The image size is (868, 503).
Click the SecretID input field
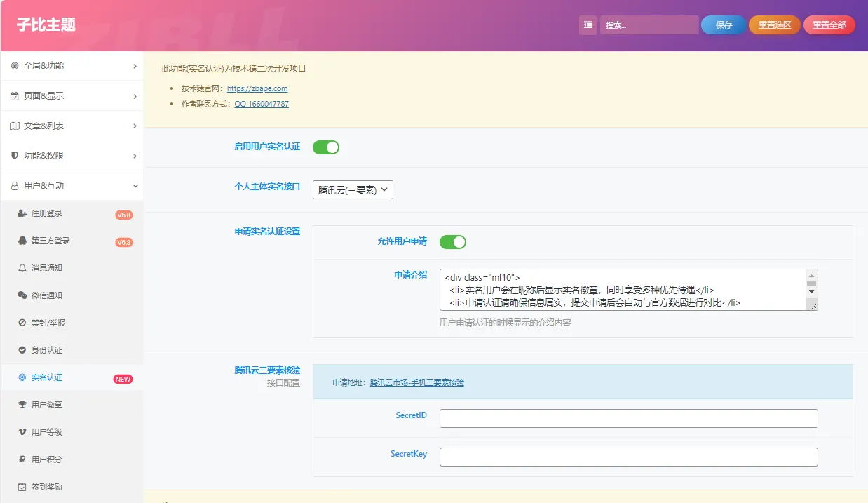coord(629,418)
